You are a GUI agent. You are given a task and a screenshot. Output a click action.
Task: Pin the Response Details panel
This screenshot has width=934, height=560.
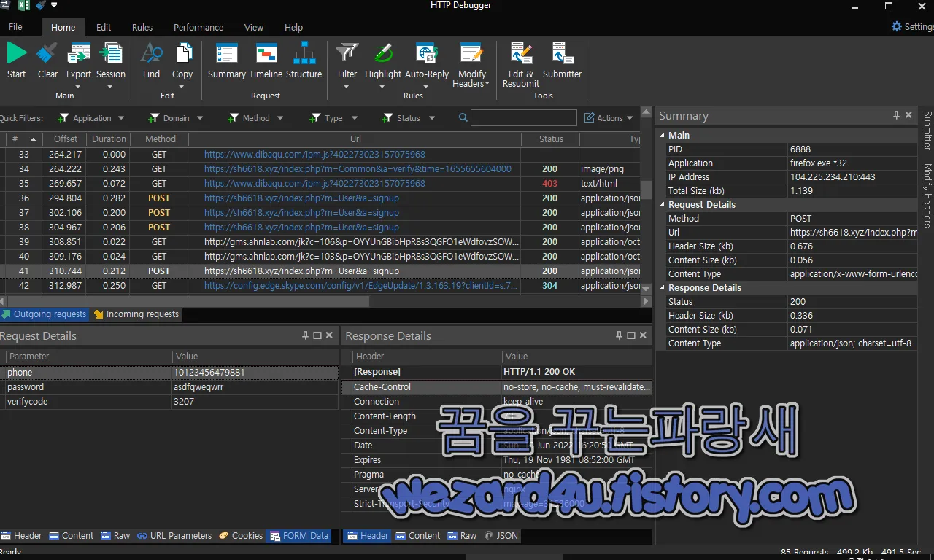click(x=619, y=335)
